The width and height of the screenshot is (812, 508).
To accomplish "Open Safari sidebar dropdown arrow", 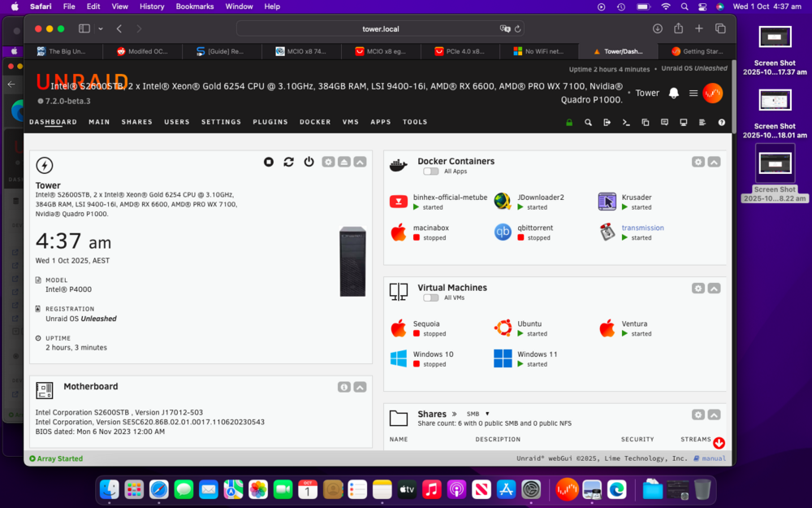I will coord(101,29).
